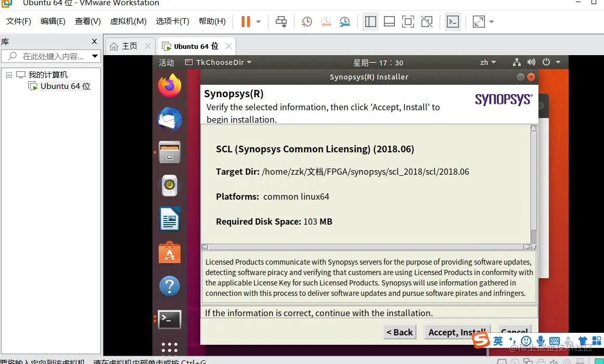Open the snapshot manager

(345, 21)
